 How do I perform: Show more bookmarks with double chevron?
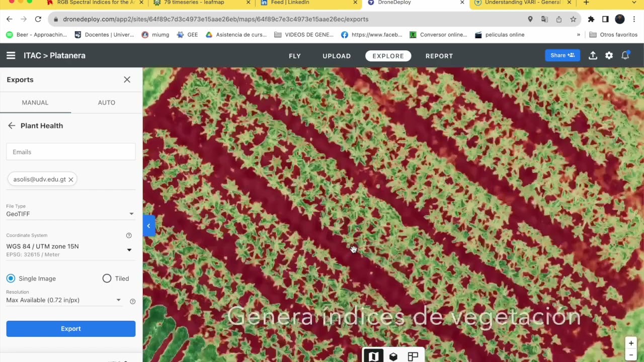(578, 35)
